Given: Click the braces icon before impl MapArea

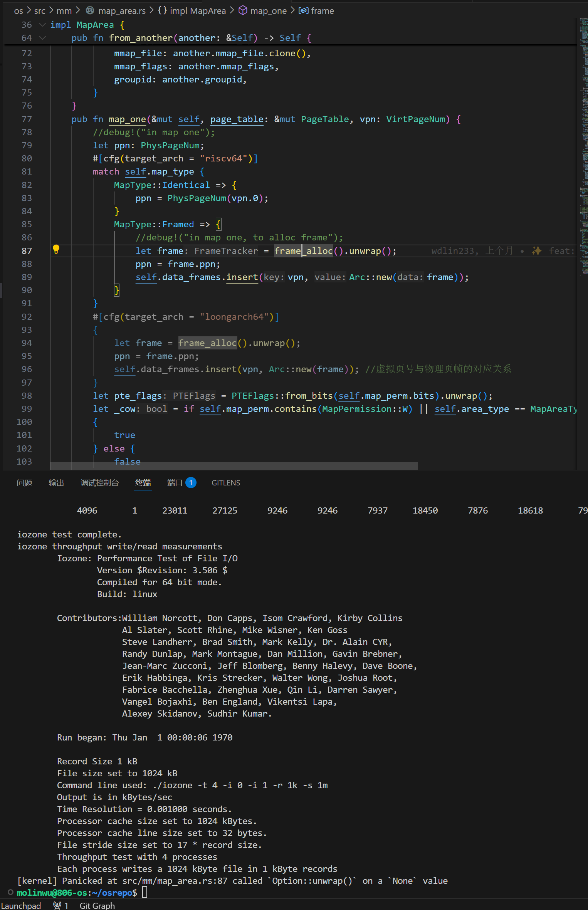Looking at the screenshot, I should tap(162, 10).
